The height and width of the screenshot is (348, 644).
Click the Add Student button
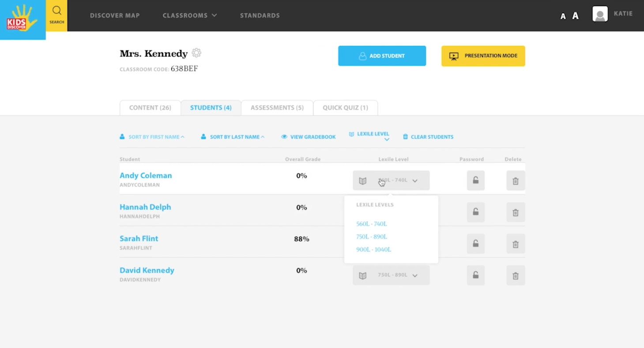click(x=382, y=56)
